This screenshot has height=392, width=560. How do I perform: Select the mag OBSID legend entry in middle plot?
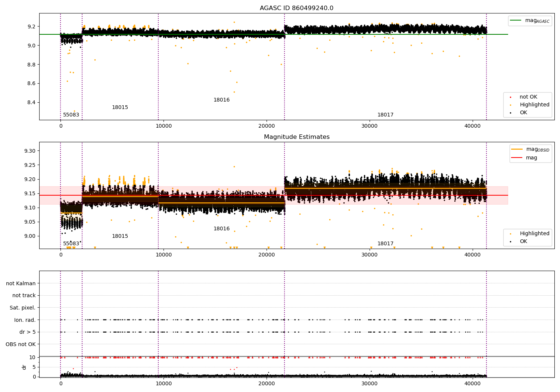(531, 149)
